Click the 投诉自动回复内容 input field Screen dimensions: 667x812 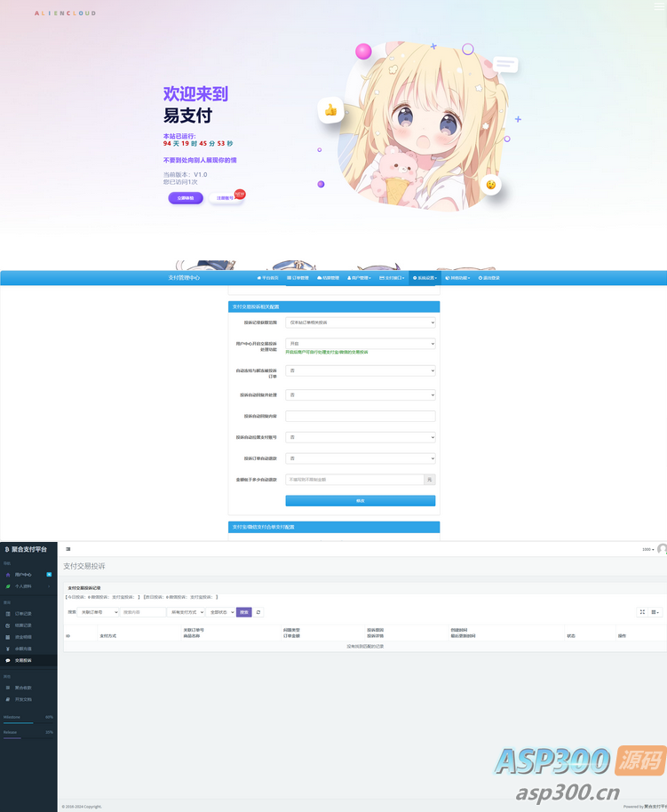click(361, 416)
